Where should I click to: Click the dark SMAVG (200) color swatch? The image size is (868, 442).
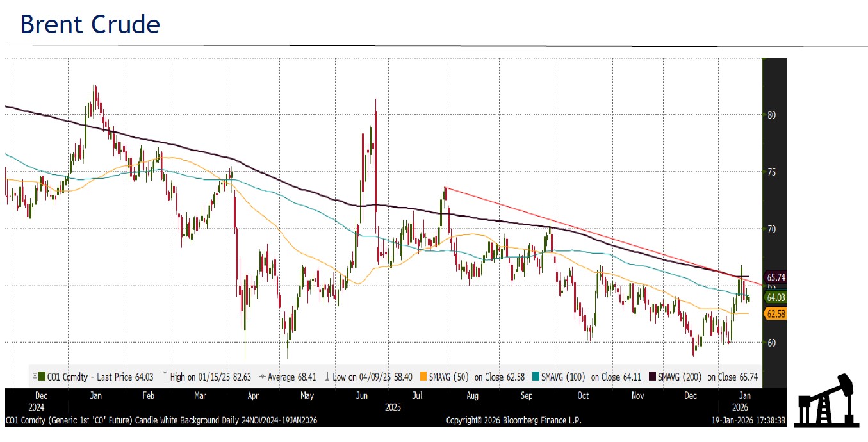tap(652, 377)
